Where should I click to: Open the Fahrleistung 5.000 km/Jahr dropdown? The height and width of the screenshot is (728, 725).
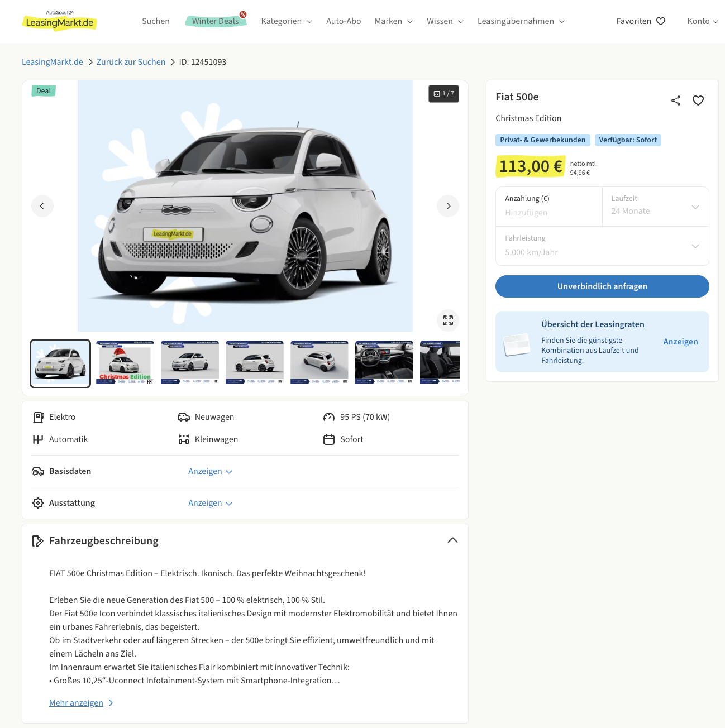tap(602, 246)
